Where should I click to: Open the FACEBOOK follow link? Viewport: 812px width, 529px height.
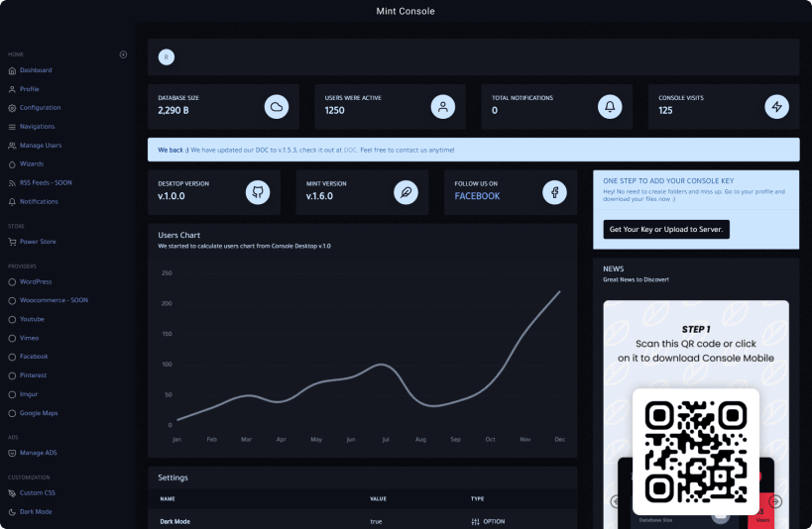coord(477,196)
